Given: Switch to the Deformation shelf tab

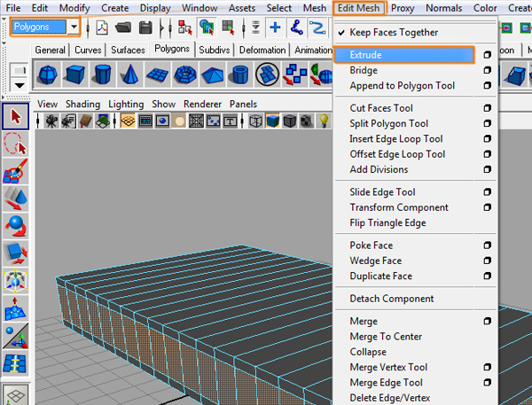Looking at the screenshot, I should (x=262, y=51).
